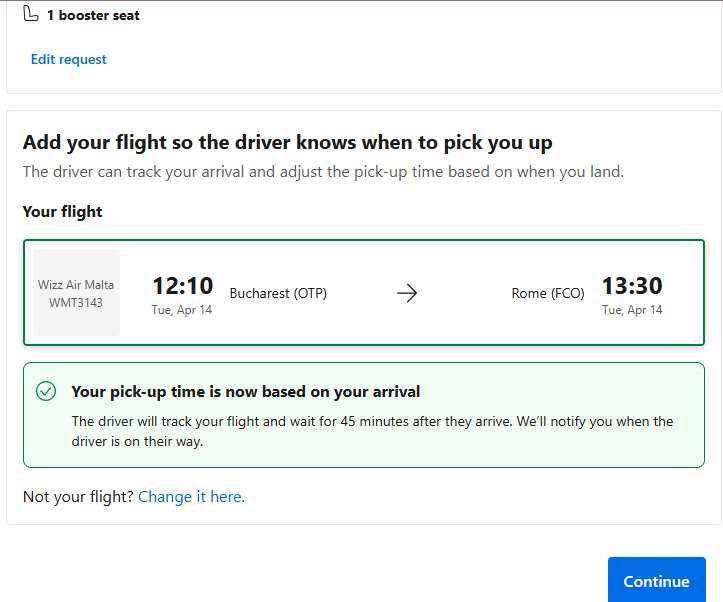The height and width of the screenshot is (602, 723).
Task: Click the green checkmark confirmation icon
Action: [46, 391]
